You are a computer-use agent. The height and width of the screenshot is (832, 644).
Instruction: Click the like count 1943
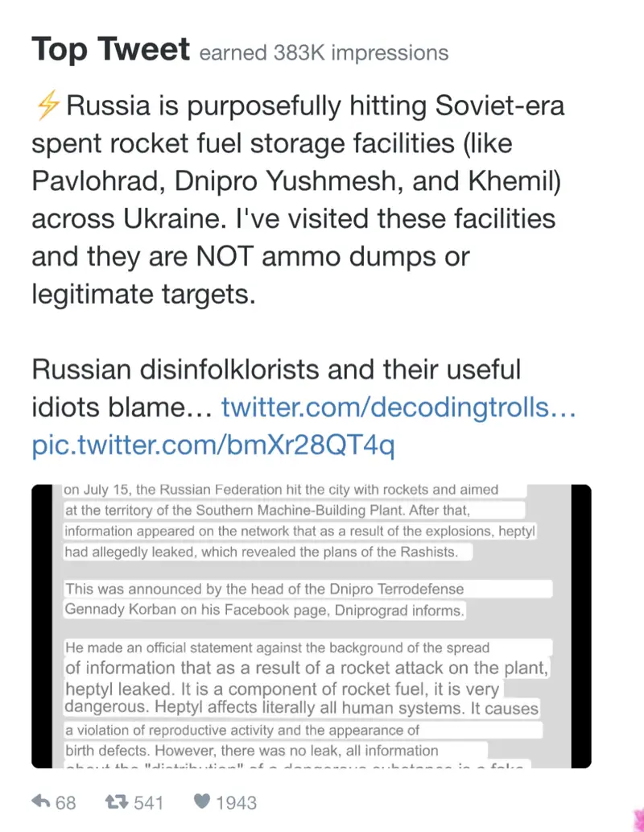point(236,802)
